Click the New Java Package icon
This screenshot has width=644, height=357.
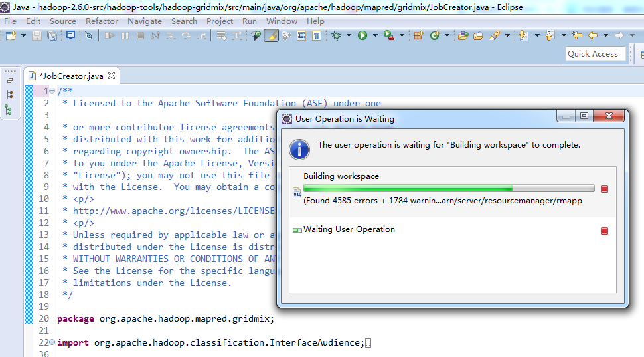pos(418,36)
